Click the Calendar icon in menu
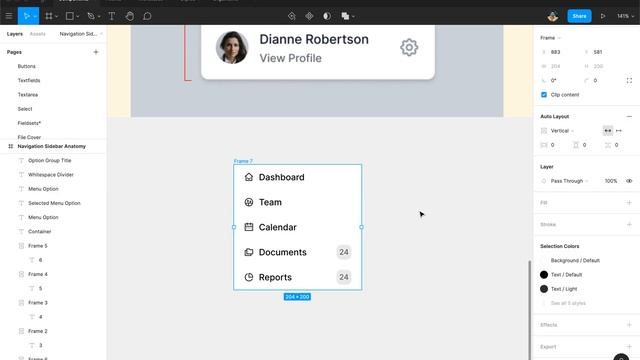 [249, 227]
